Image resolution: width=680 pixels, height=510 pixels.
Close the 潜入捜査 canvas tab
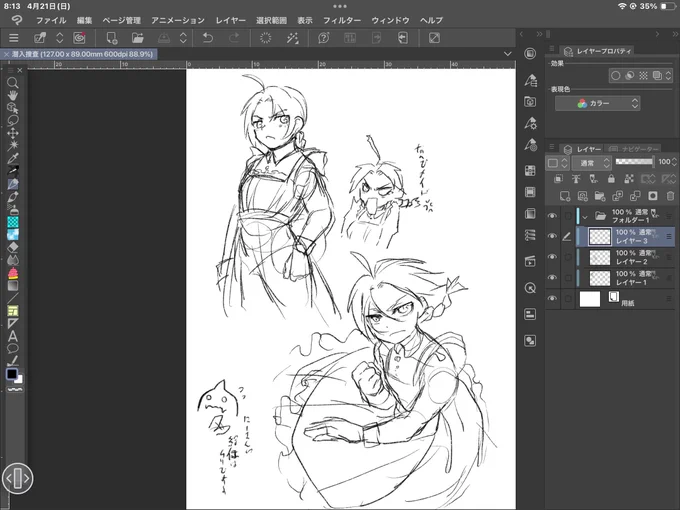(x=6, y=54)
